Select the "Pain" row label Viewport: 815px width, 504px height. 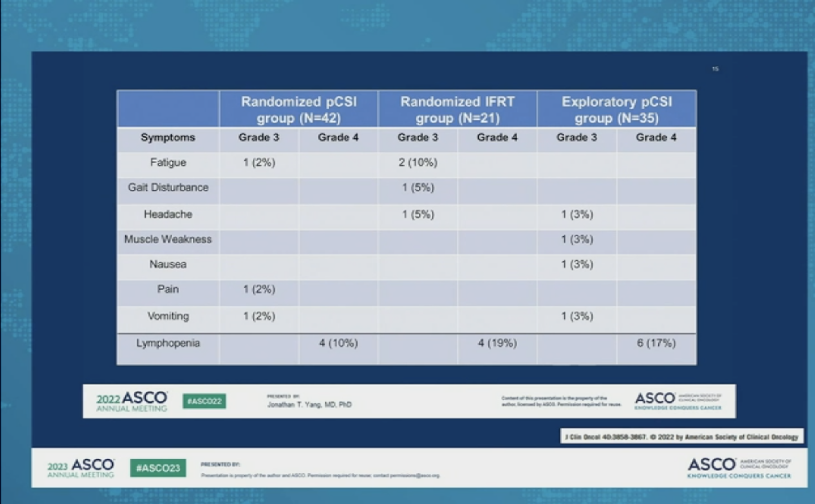point(168,289)
